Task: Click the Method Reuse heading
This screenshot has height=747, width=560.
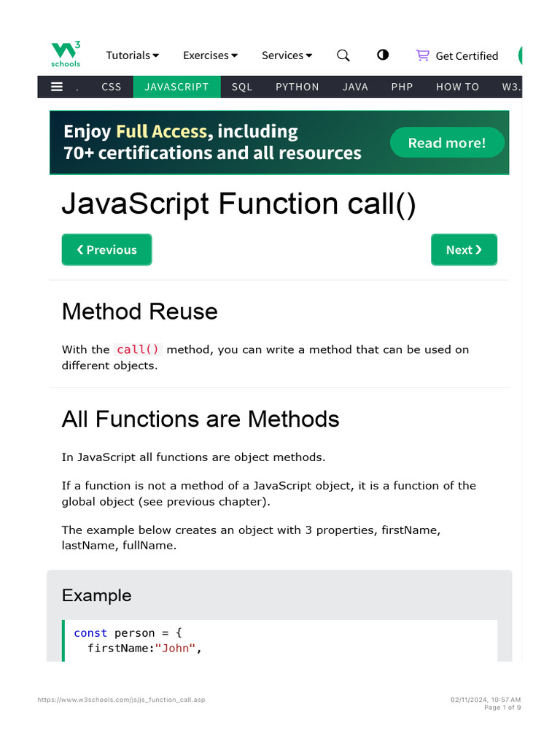Action: 139,311
